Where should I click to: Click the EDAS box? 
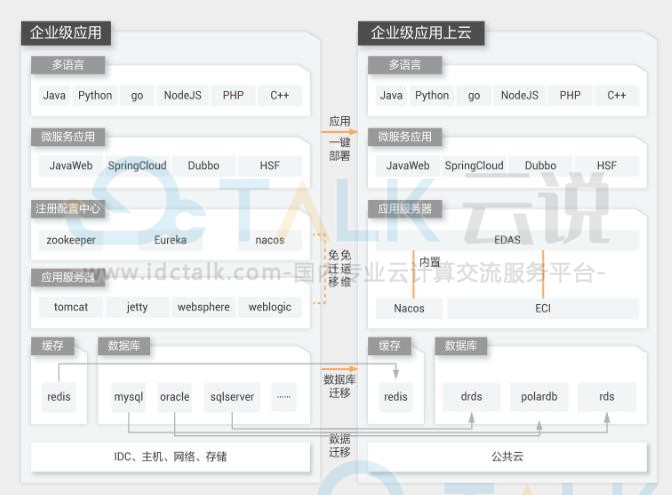[x=507, y=240]
